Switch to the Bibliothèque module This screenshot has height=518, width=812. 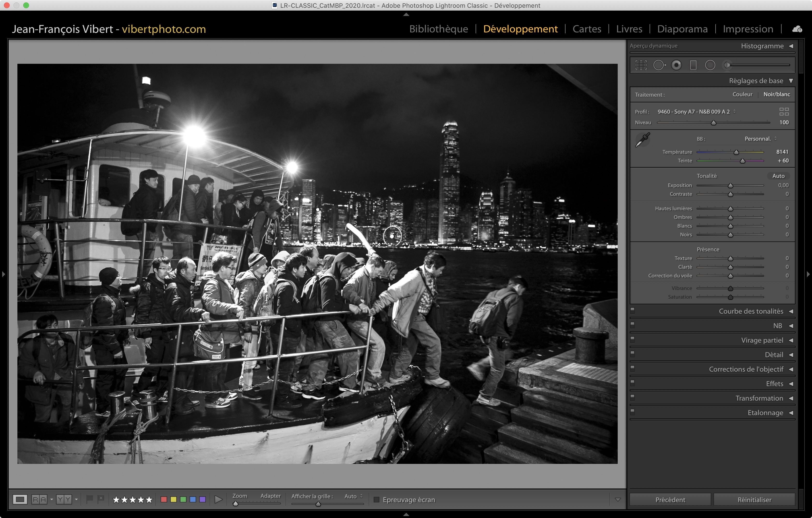click(438, 29)
